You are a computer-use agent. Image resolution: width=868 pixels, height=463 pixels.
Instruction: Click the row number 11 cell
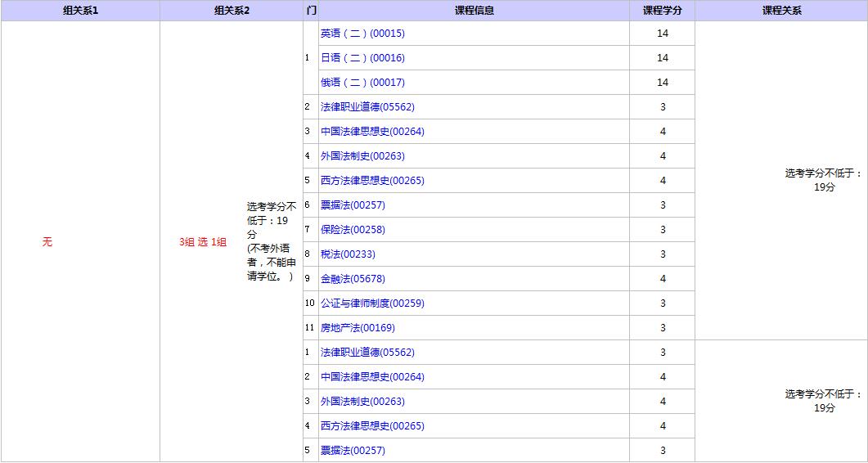pyautogui.click(x=309, y=328)
